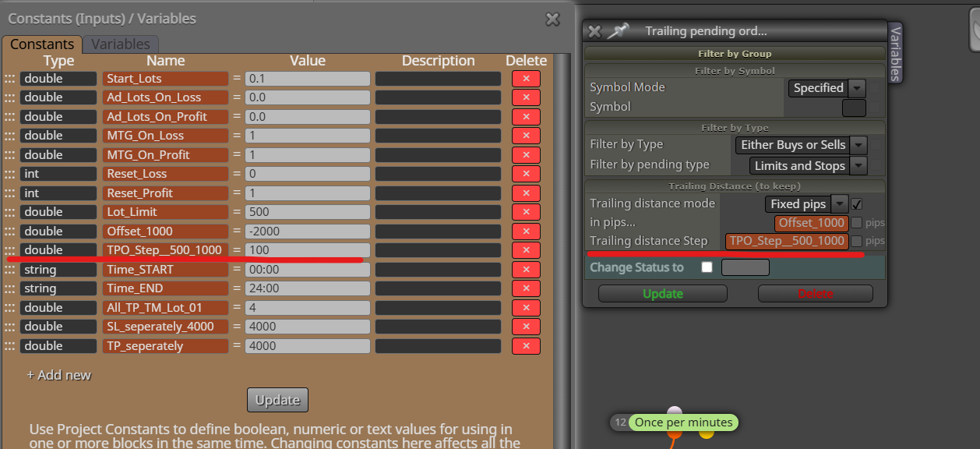
Task: Open the Fixed pips mode dropdown
Action: click(806, 204)
